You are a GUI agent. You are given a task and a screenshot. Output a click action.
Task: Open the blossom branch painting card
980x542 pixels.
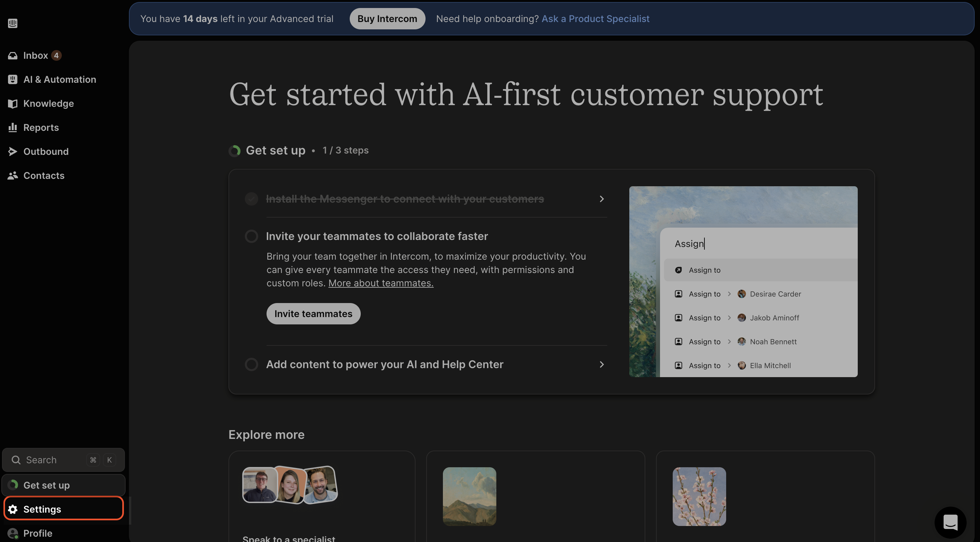coord(699,496)
